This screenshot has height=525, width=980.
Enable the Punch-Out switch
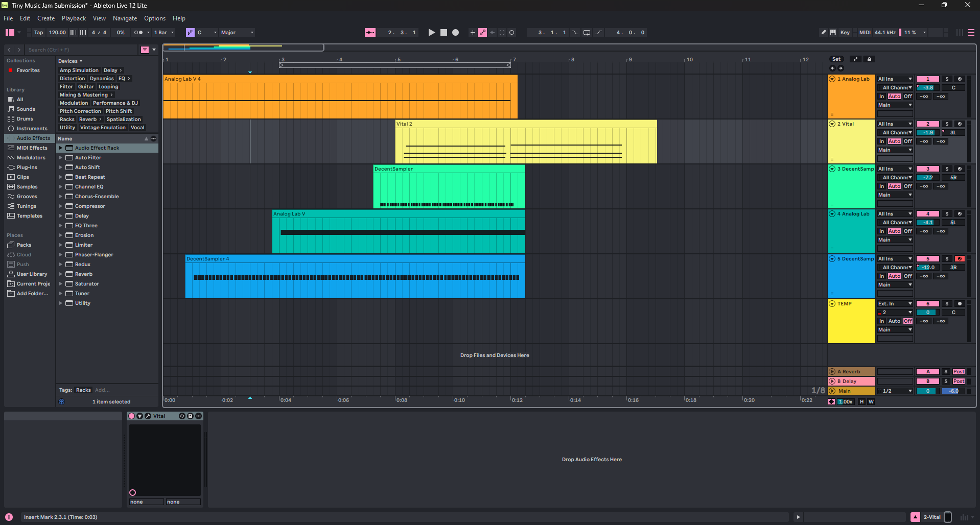599,33
